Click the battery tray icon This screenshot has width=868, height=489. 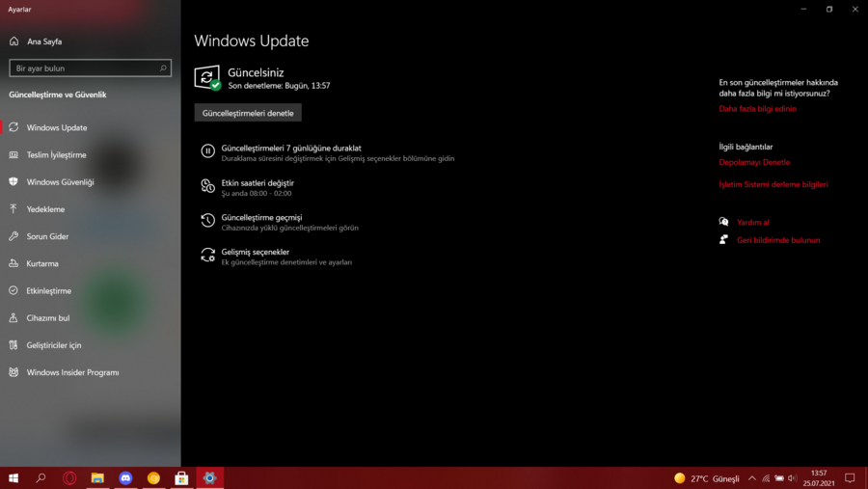point(779,478)
